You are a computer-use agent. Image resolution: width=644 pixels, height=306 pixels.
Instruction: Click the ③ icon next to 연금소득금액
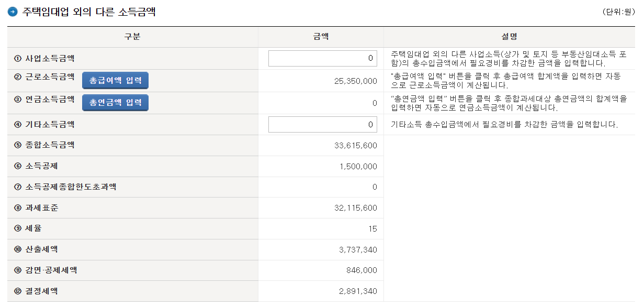click(x=17, y=102)
